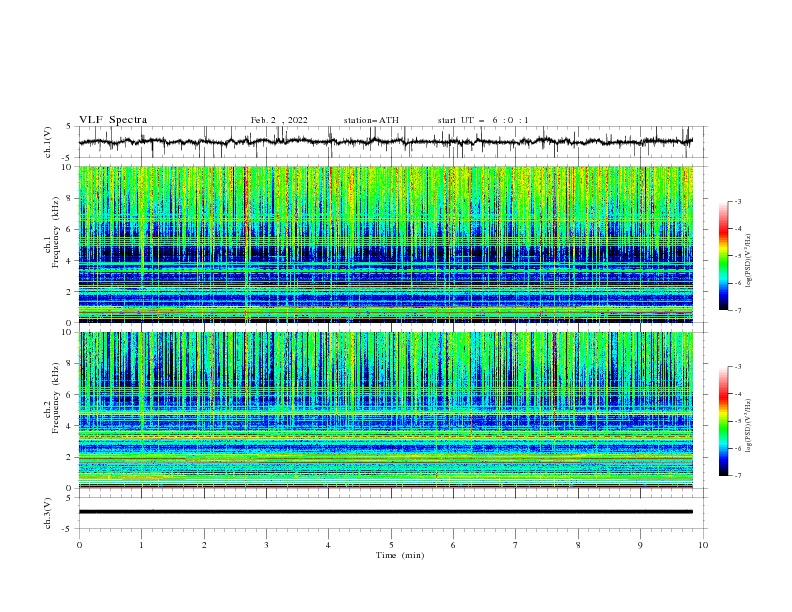
Task: Click the "VLF Spectra" plot title
Action: [x=113, y=120]
